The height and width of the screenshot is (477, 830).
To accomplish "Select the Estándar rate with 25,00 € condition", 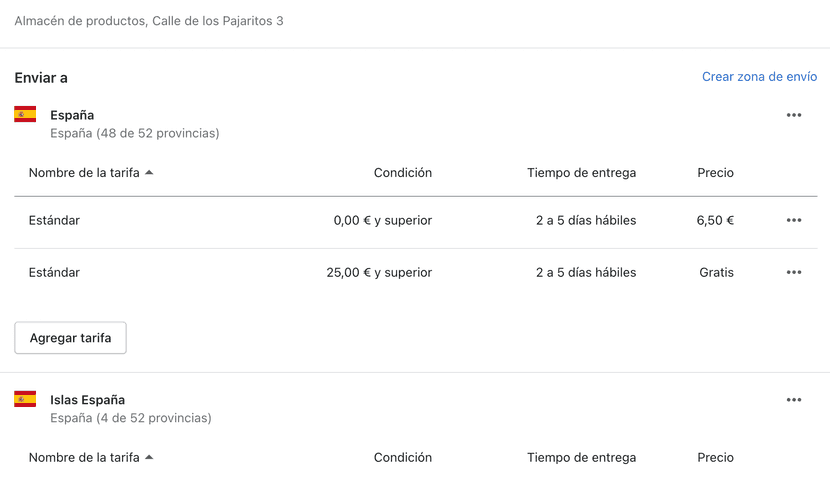I will 54,272.
